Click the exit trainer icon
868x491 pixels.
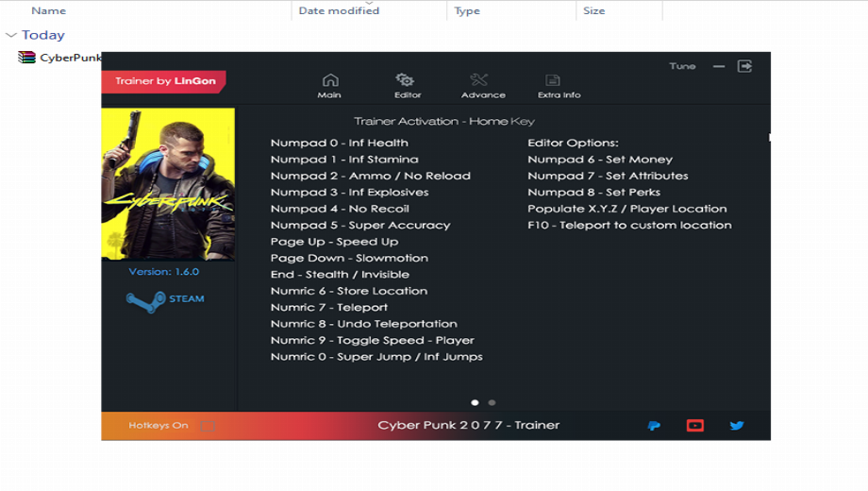click(x=744, y=66)
